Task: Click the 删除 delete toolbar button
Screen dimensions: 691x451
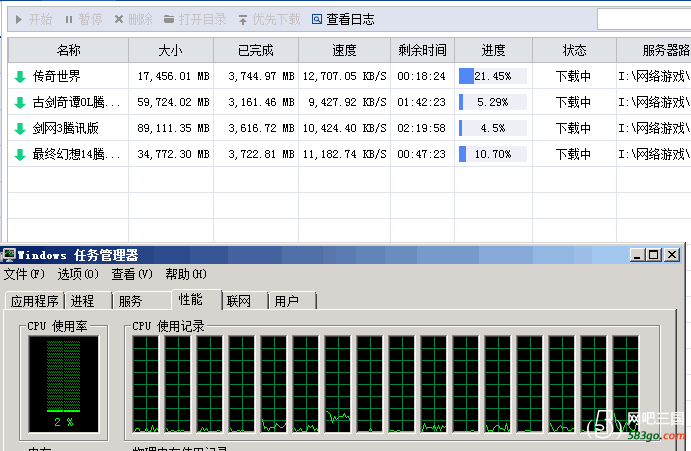Action: (x=134, y=19)
